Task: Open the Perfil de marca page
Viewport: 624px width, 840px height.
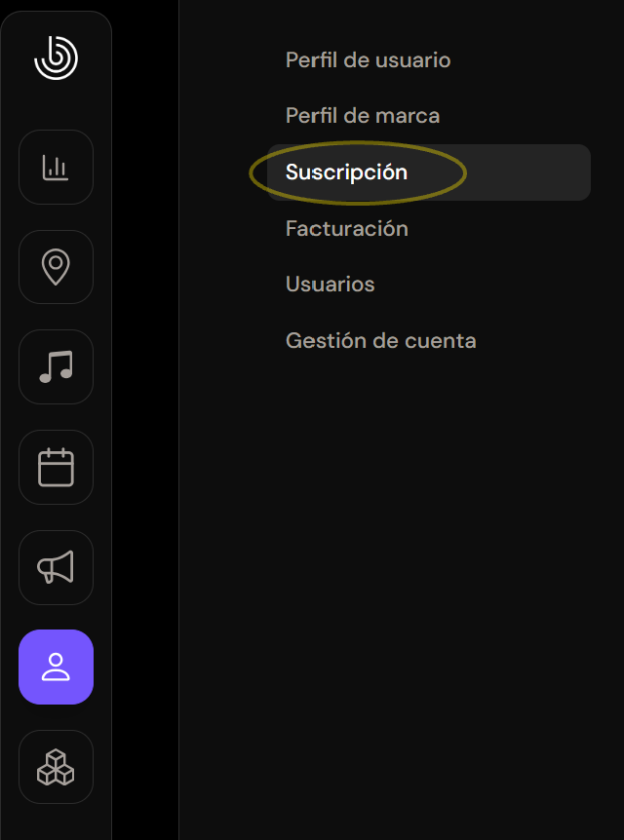Action: click(x=363, y=116)
